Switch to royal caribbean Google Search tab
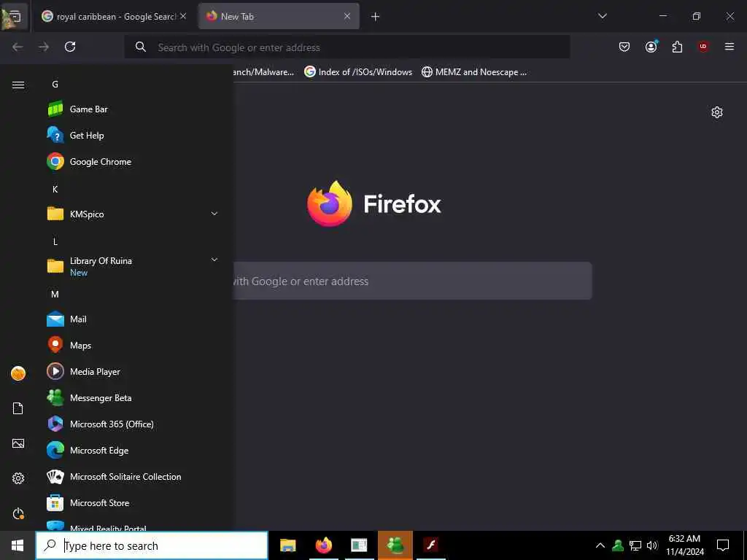 tap(108, 16)
